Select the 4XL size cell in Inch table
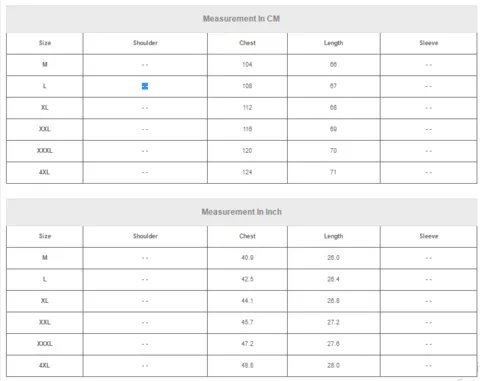The image size is (480, 381). pos(44,365)
